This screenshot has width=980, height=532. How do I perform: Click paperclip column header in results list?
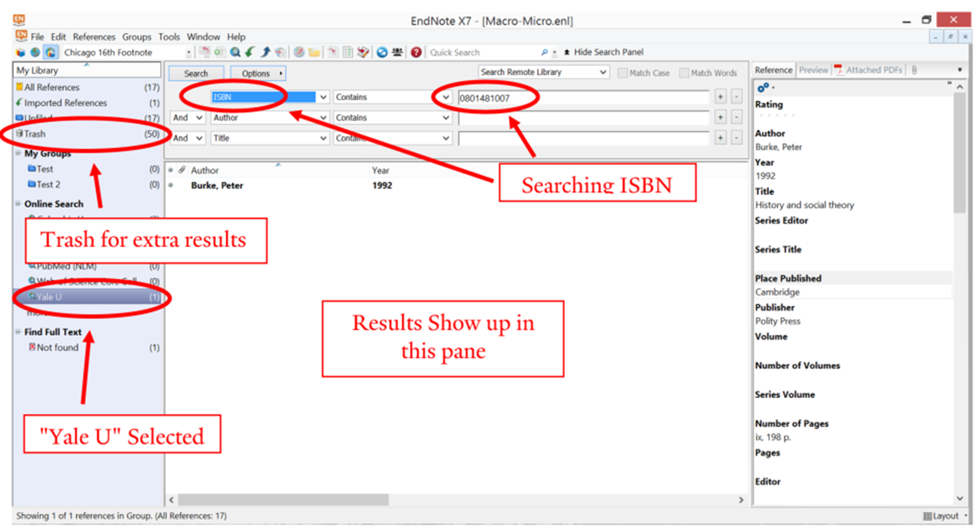182,170
